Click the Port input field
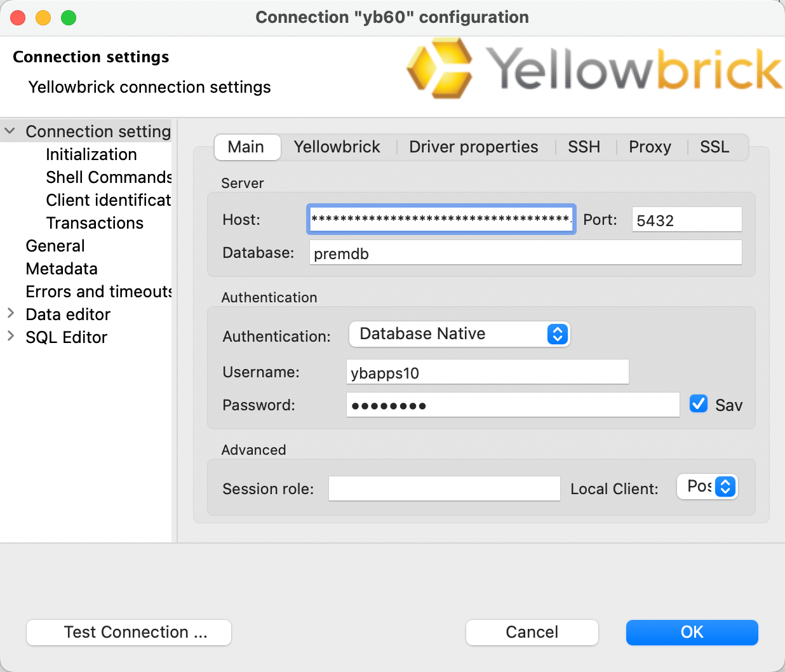This screenshot has height=672, width=785. click(x=686, y=219)
